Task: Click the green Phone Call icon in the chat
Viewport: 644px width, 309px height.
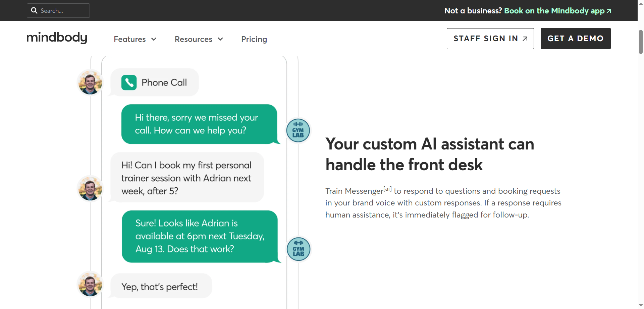Action: tap(129, 82)
